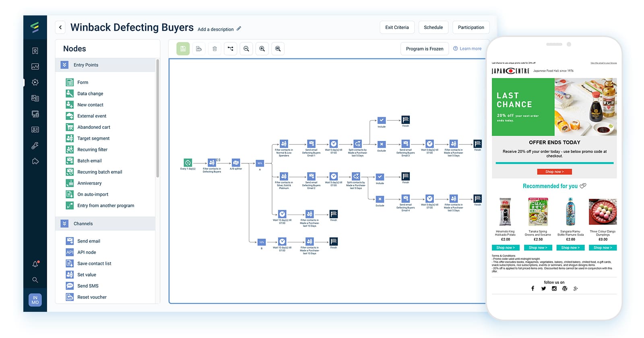Click the app logo in sidebar
Image resolution: width=644 pixels, height=338 pixels.
point(35,27)
